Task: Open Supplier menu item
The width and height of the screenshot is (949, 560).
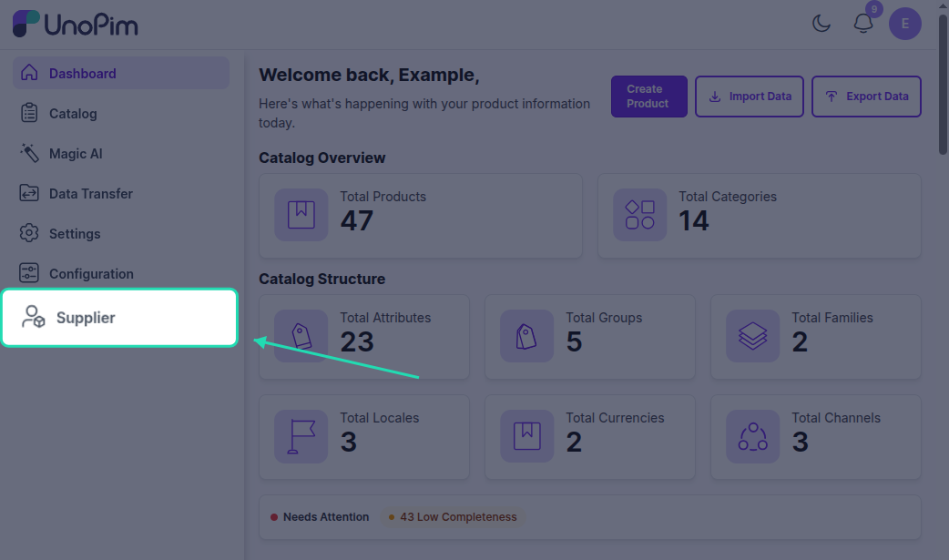Action: click(120, 317)
